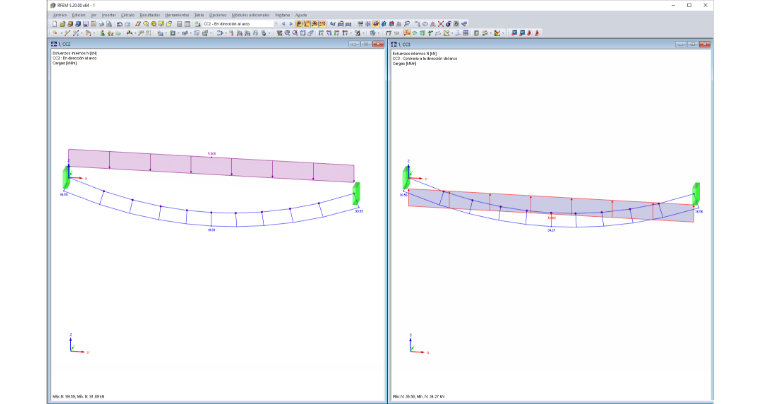Redo the last undone action
The width and height of the screenshot is (760, 404).
[127, 24]
